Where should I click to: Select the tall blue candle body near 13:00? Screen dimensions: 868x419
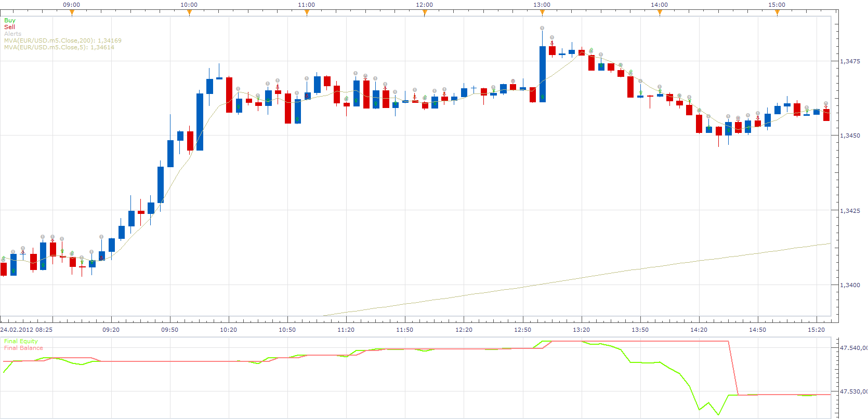click(x=542, y=74)
